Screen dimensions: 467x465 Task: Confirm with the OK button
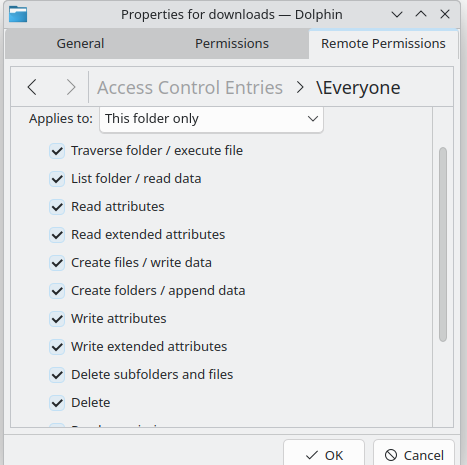pos(324,455)
